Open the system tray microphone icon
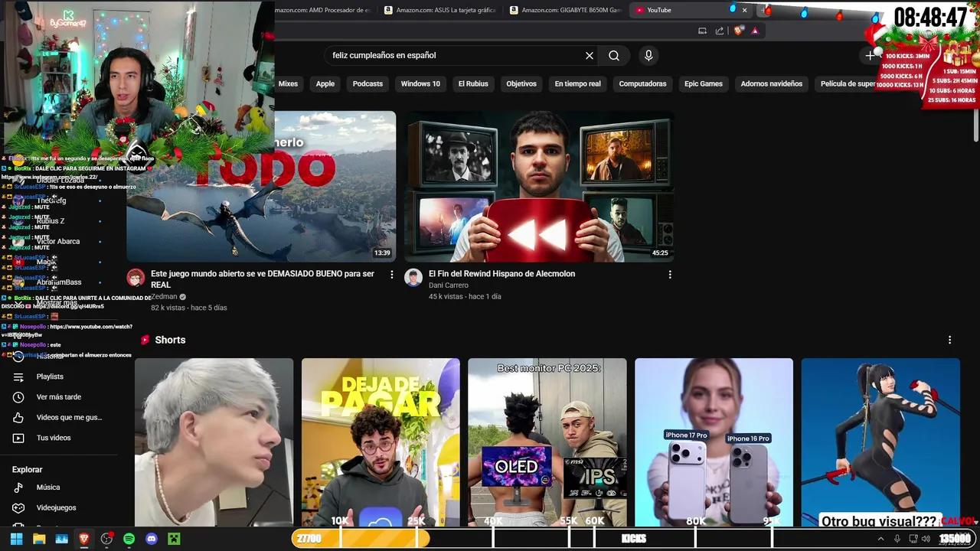 pyautogui.click(x=897, y=539)
